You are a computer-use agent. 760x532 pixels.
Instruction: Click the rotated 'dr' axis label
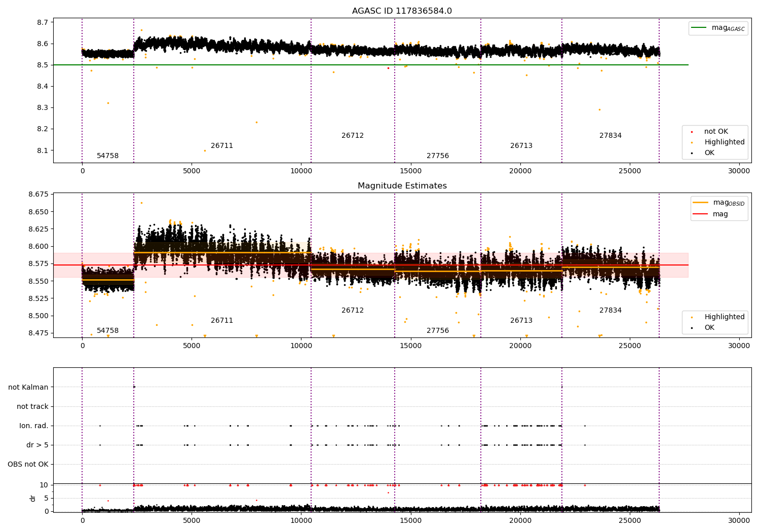[x=33, y=498]
